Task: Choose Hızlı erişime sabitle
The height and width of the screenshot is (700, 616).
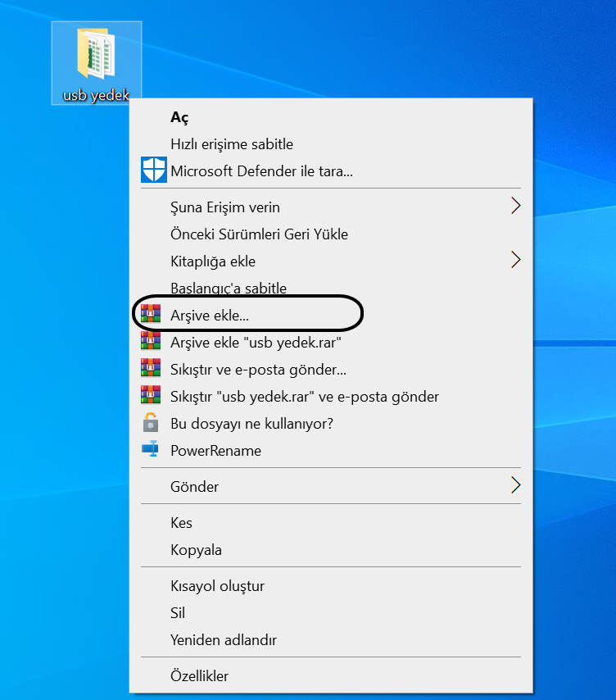Action: click(x=232, y=144)
